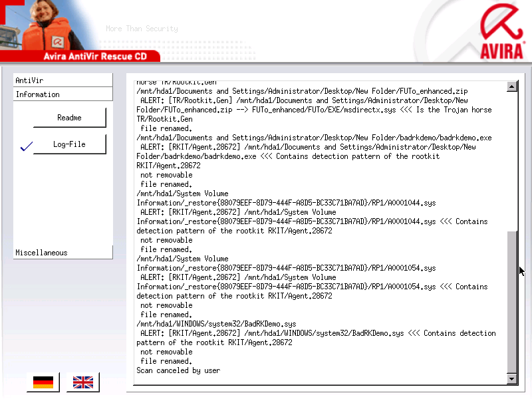
Task: Click the Avira umbrella logo
Action: 501,31
